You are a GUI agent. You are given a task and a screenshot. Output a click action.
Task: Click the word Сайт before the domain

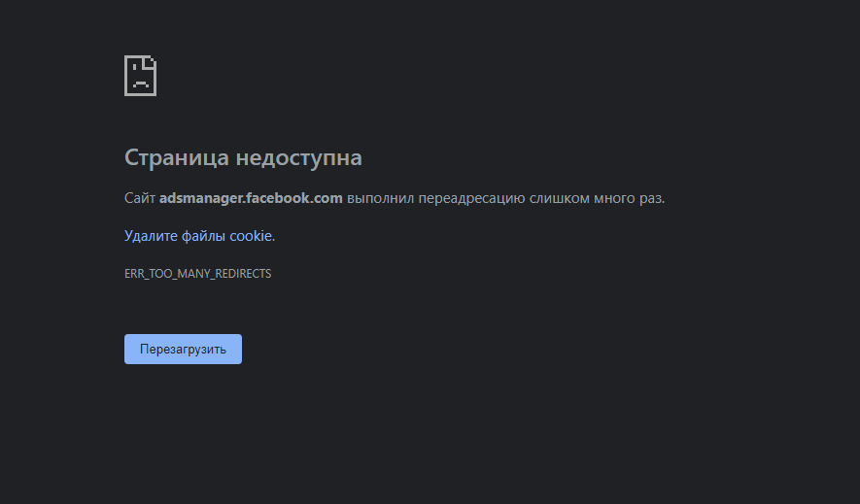pos(140,198)
